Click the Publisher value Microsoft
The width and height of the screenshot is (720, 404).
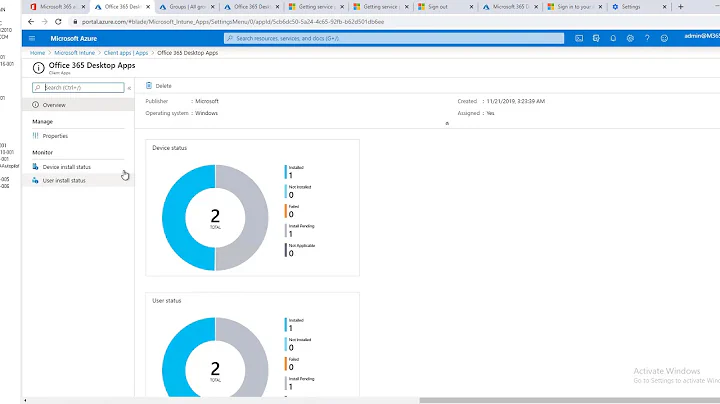(x=207, y=101)
